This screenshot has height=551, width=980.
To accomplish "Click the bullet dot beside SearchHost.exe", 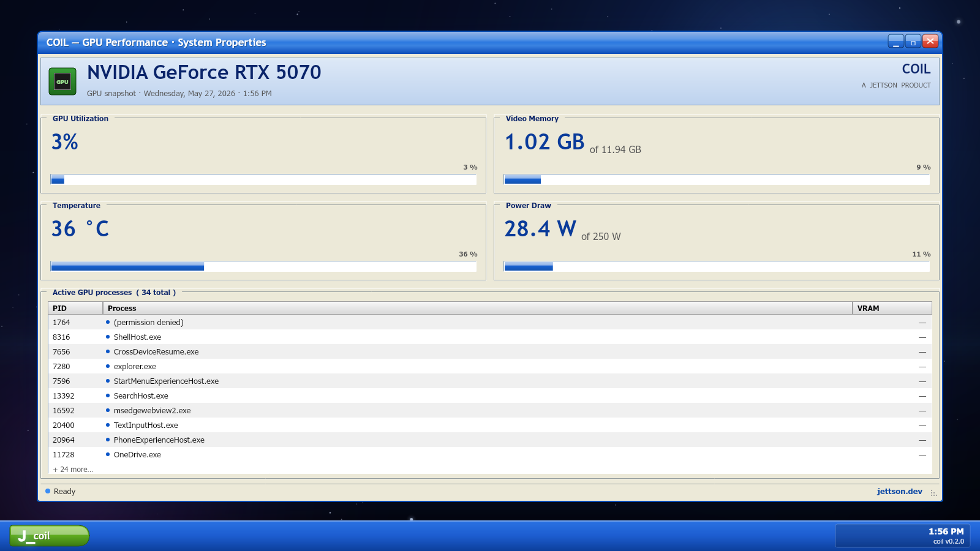I will 108,395.
